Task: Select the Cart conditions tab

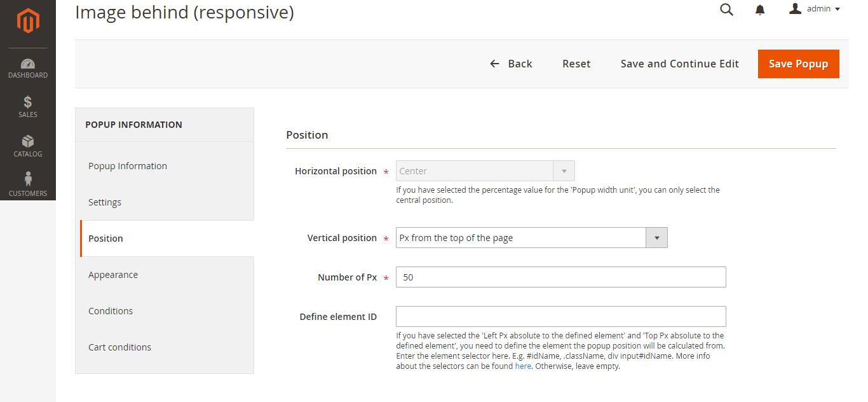Action: (x=119, y=347)
